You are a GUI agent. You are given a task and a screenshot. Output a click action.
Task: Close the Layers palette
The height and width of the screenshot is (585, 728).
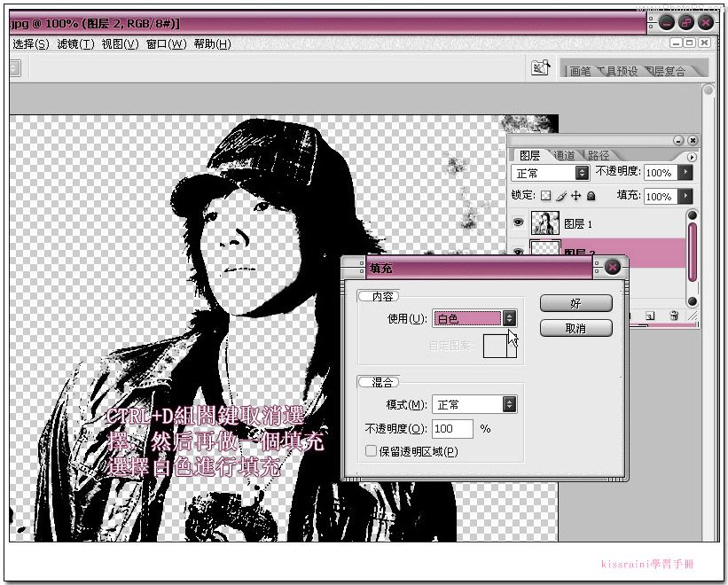[x=693, y=140]
